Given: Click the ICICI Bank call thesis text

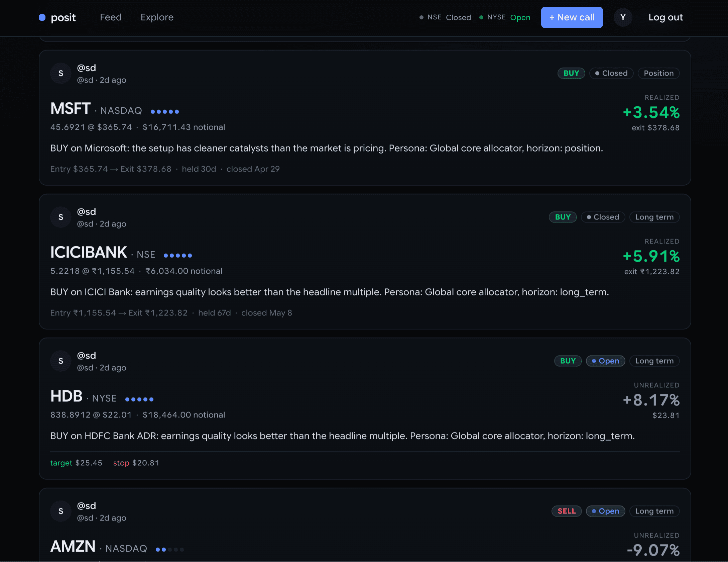Looking at the screenshot, I should click(x=330, y=292).
